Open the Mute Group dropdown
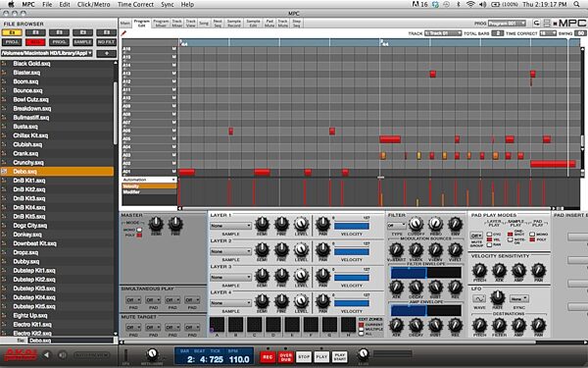The image size is (588, 368). pyautogui.click(x=476, y=236)
